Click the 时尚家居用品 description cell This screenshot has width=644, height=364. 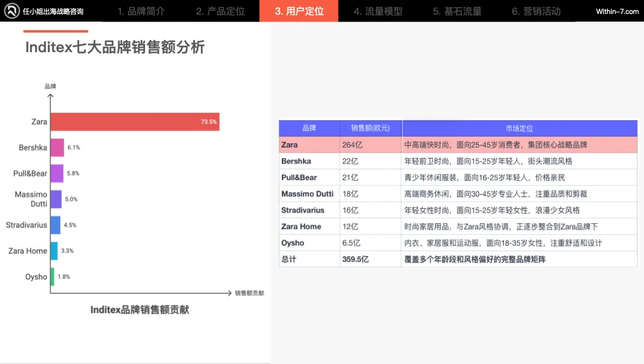point(519,227)
